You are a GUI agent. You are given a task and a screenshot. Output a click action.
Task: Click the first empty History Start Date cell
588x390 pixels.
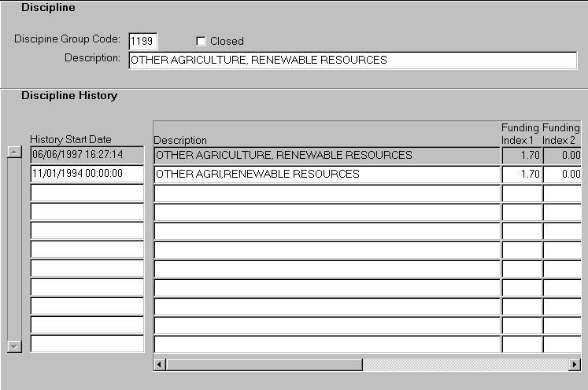click(x=87, y=193)
